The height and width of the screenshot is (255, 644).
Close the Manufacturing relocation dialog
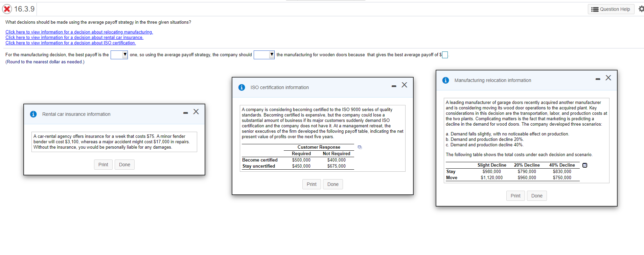point(608,78)
